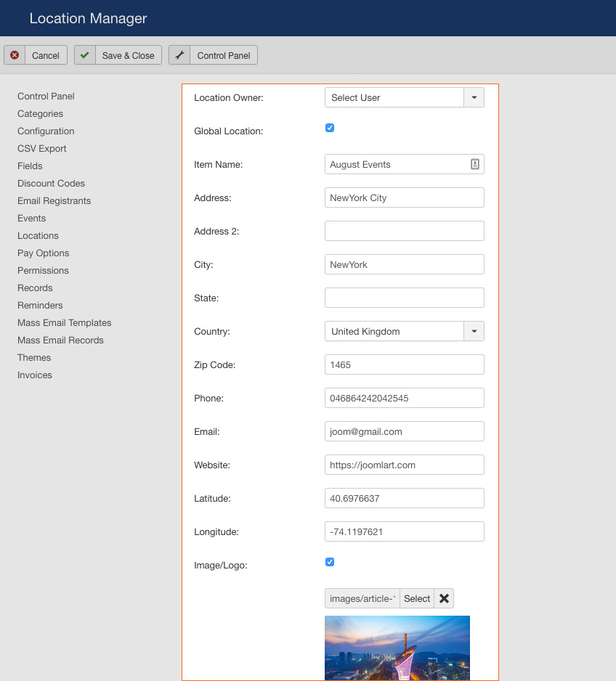Open Control Panel in sidebar menu

tap(46, 96)
